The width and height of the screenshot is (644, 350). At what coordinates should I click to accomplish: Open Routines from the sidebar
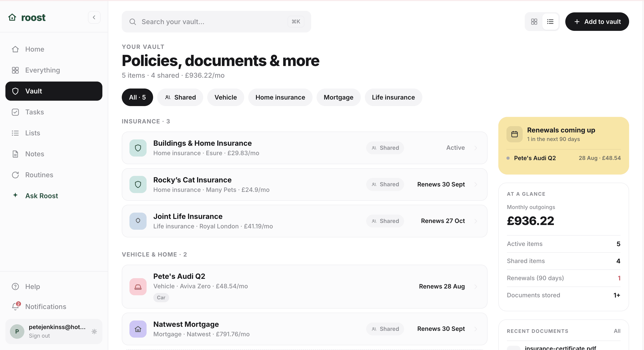(54, 175)
